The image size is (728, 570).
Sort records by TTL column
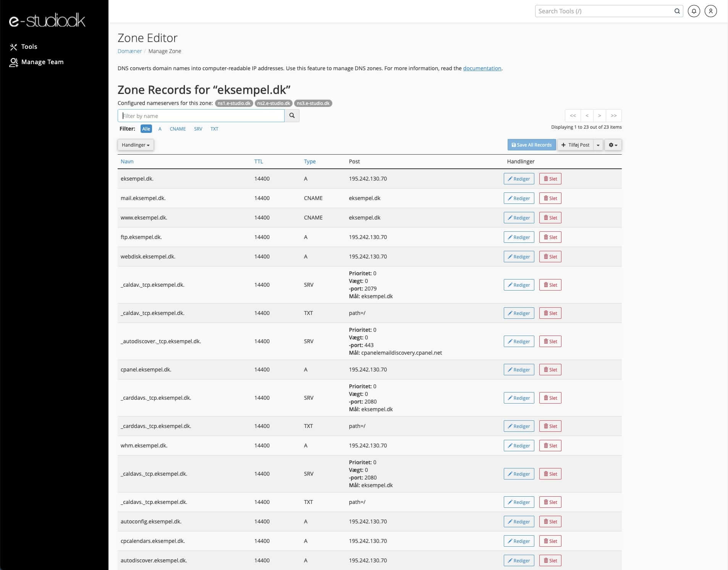[x=259, y=161]
